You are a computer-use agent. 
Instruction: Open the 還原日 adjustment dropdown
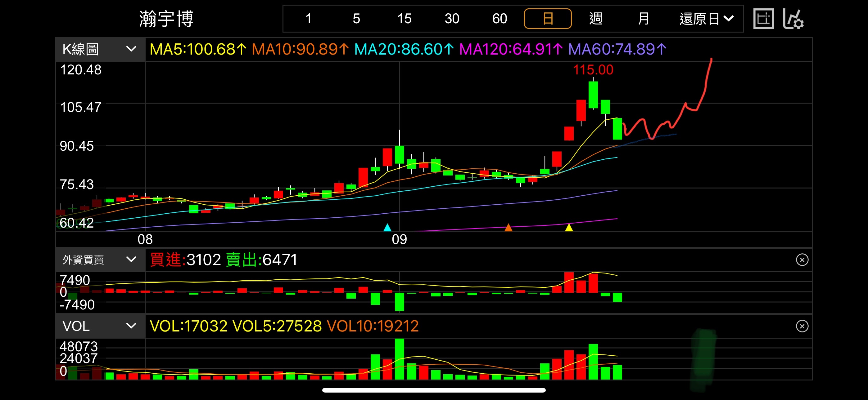tap(706, 19)
